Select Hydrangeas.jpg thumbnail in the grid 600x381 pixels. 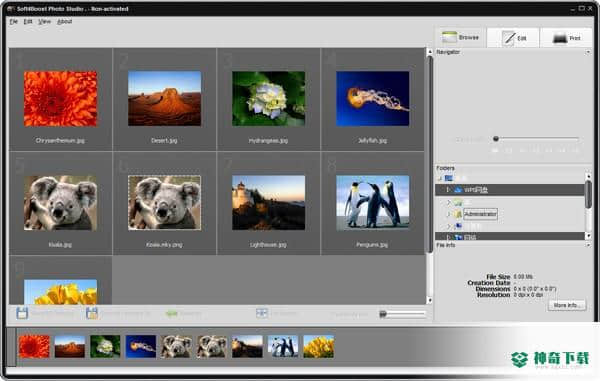coord(269,99)
